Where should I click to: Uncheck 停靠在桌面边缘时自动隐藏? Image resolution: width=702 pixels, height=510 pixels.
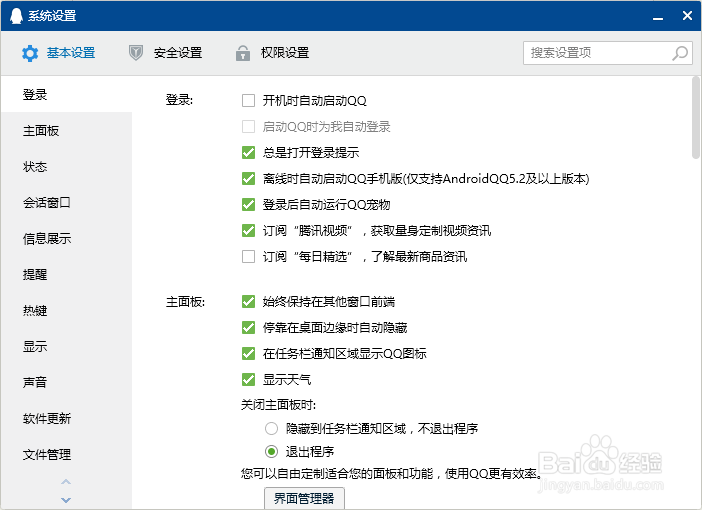pos(248,327)
